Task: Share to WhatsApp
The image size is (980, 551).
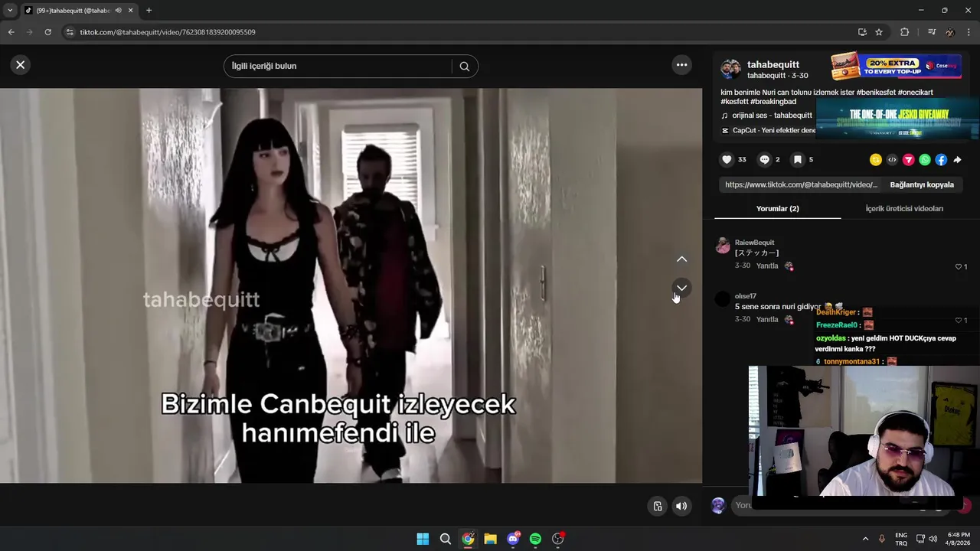Action: [925, 160]
